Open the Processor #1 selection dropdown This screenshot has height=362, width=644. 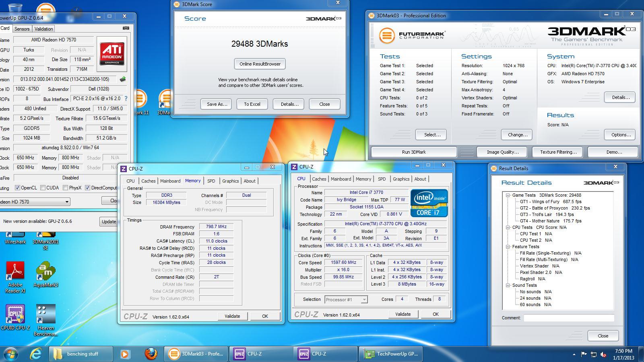tap(346, 300)
